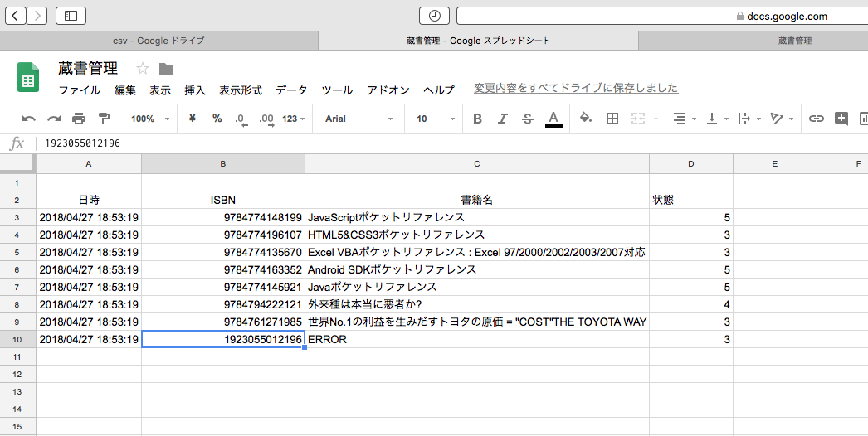Screen dimensions: 868x436
Task: Click the print icon
Action: [x=79, y=119]
